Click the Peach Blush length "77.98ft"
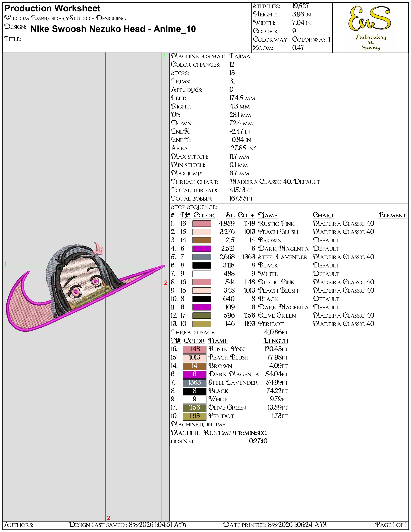The height and width of the screenshot is (532, 411). [277, 358]
